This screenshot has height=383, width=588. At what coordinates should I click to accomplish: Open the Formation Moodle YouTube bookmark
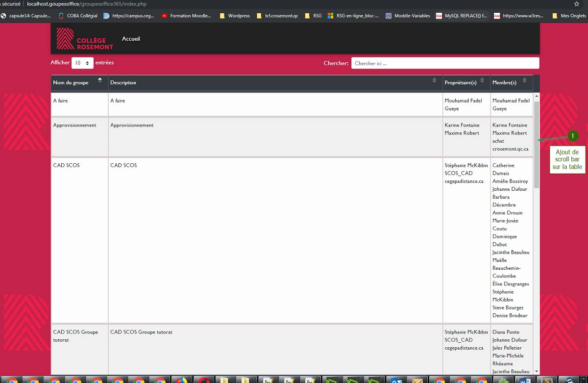point(186,16)
